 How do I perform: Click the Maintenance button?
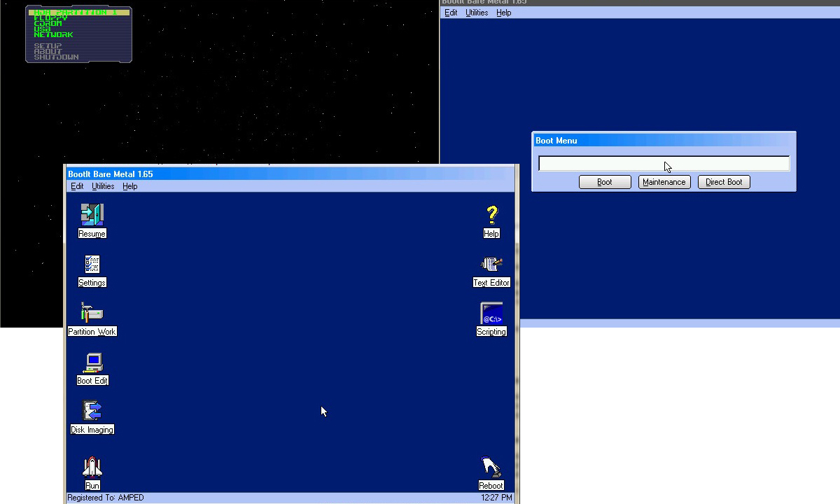(664, 182)
